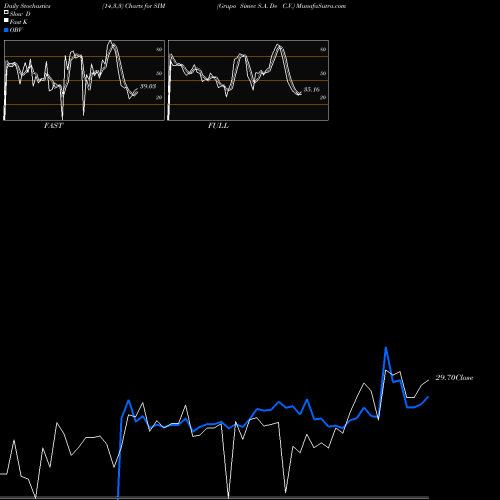500x500 pixels.
Task: Click the 50 level label in FULL chart
Action: click(323, 73)
